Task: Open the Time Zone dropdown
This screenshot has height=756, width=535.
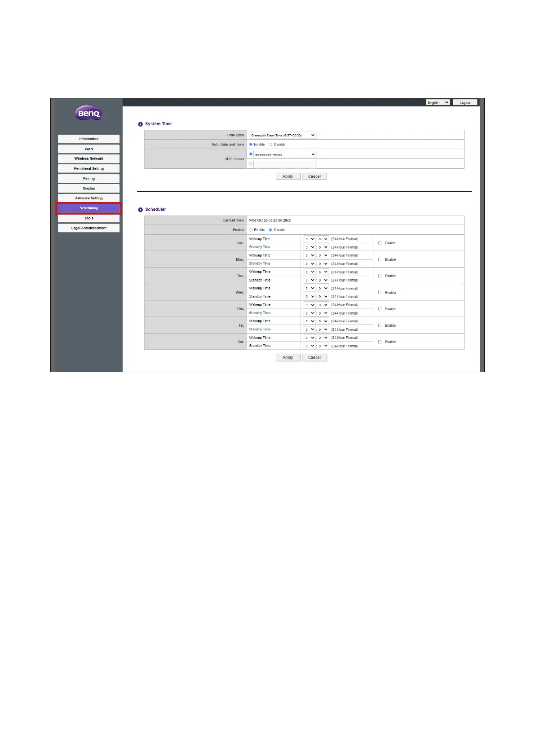Action: (283, 135)
